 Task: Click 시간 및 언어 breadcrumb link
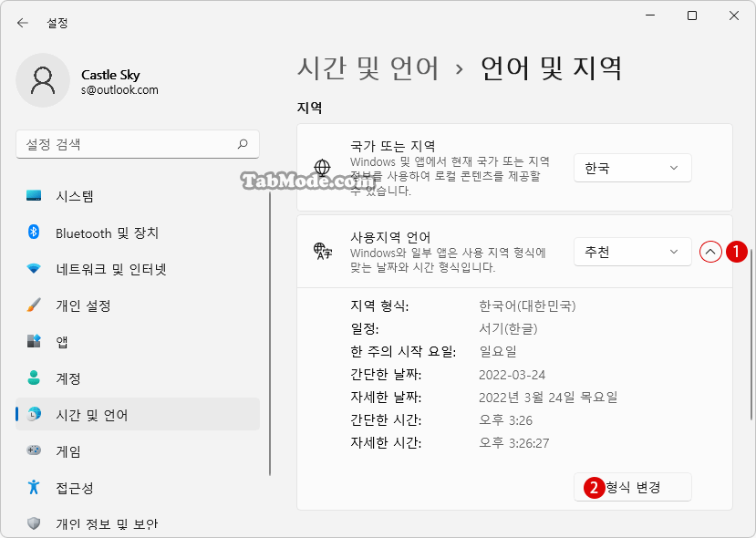click(368, 67)
